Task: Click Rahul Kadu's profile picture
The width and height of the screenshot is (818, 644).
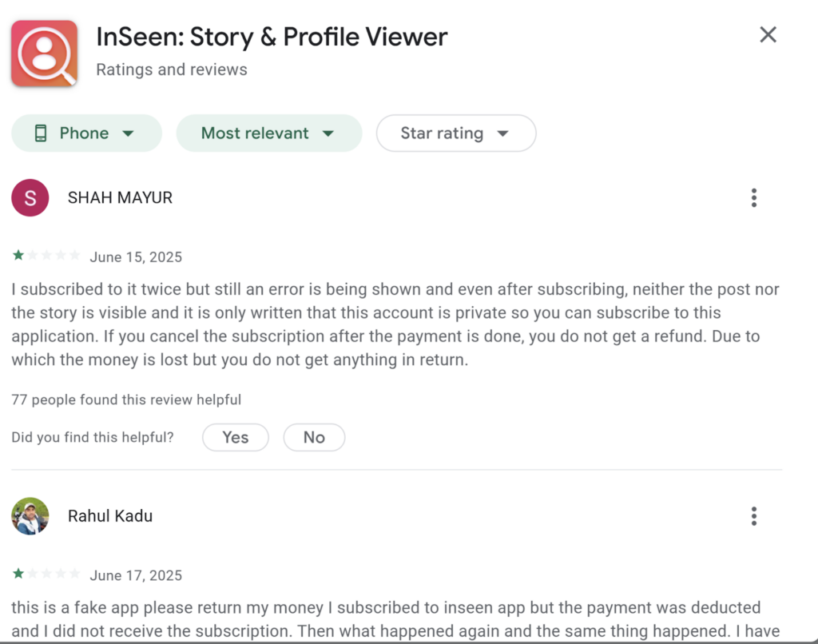Action: point(30,515)
